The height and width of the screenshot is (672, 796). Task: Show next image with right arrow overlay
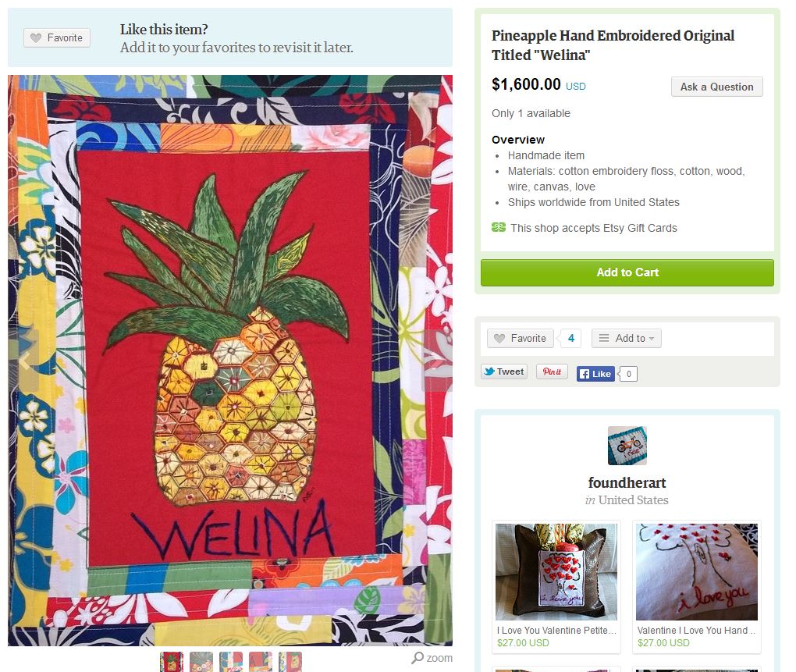[x=437, y=361]
